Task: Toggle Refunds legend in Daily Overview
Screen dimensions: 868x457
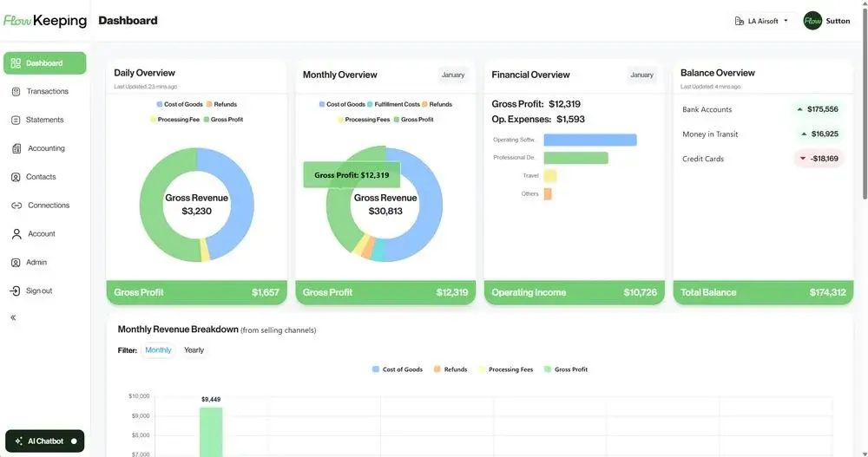Action: 221,104
